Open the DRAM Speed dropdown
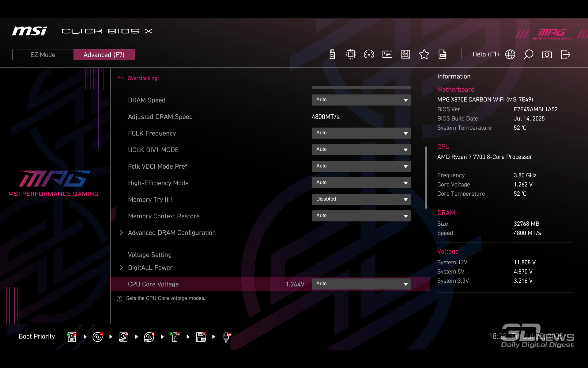 click(361, 100)
